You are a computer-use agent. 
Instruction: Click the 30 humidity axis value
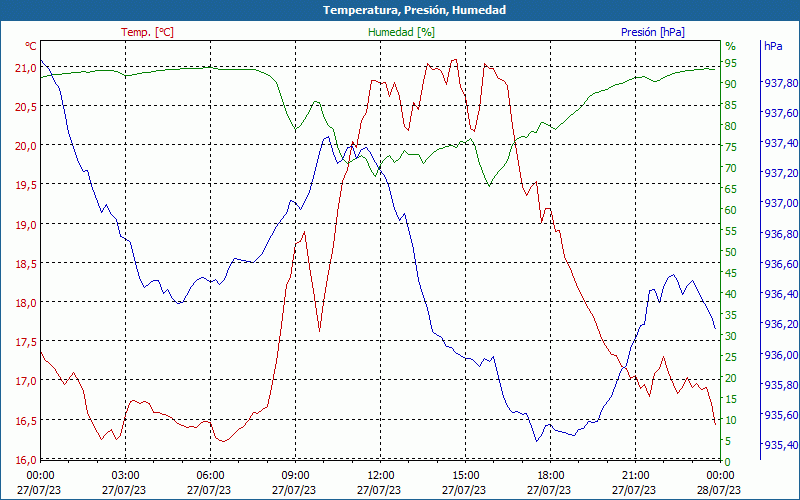(731, 336)
